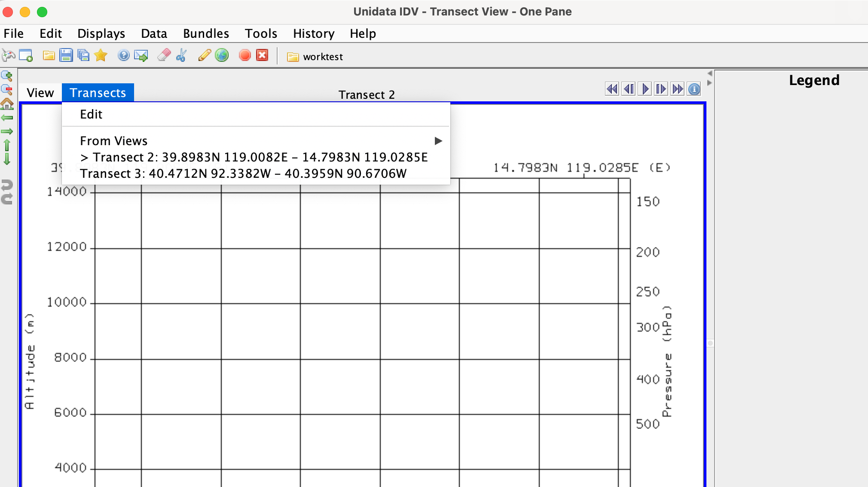Open animation properties info button

click(x=694, y=89)
